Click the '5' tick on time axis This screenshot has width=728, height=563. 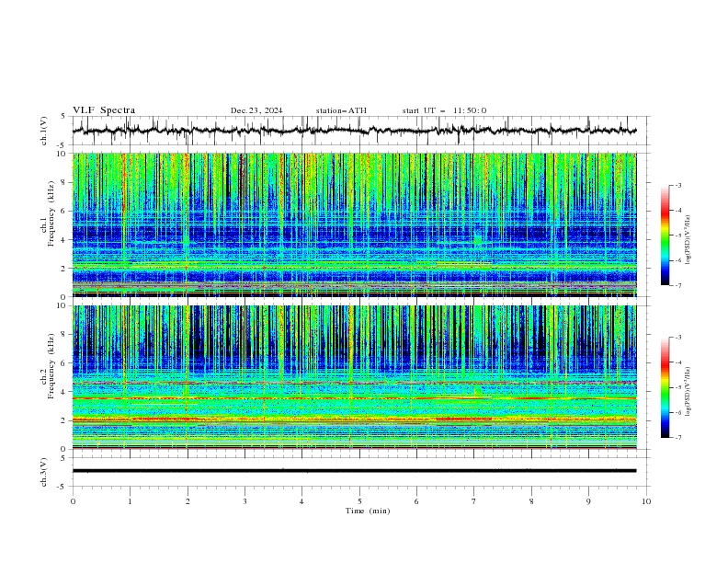pyautogui.click(x=359, y=501)
